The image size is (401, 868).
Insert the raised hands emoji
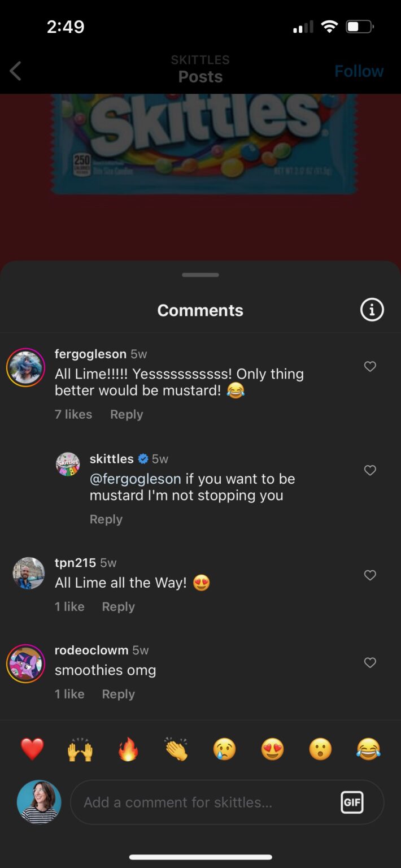80,749
